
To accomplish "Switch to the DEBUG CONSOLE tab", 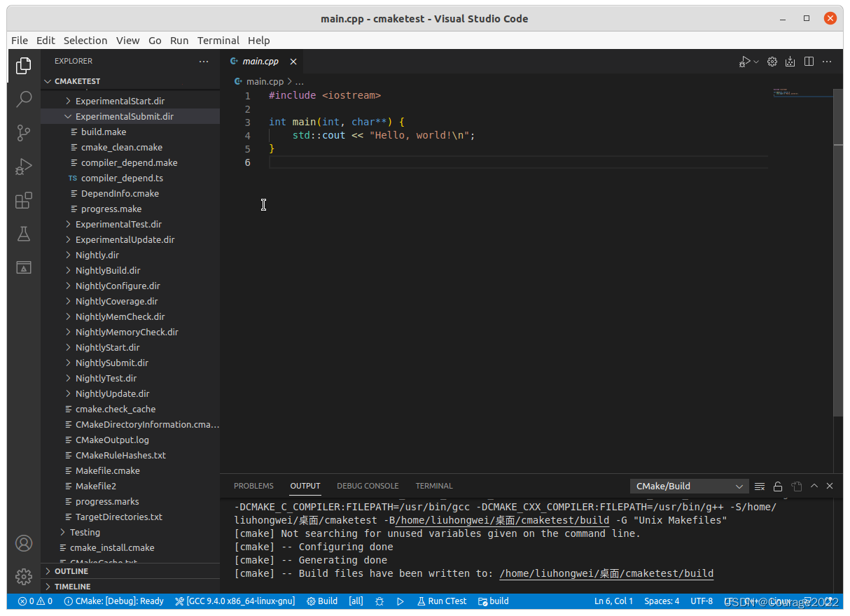I will click(368, 486).
